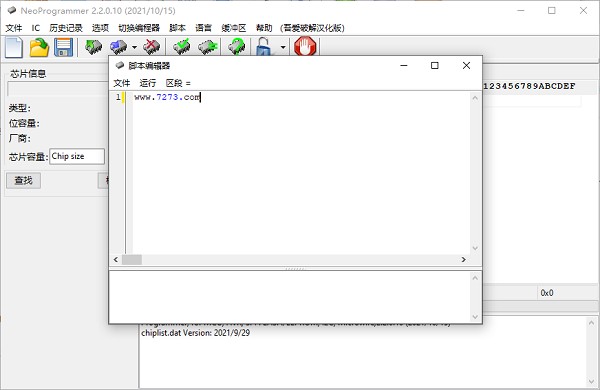This screenshot has height=390, width=600.
Task: Click the script output pane
Action: [x=290, y=297]
